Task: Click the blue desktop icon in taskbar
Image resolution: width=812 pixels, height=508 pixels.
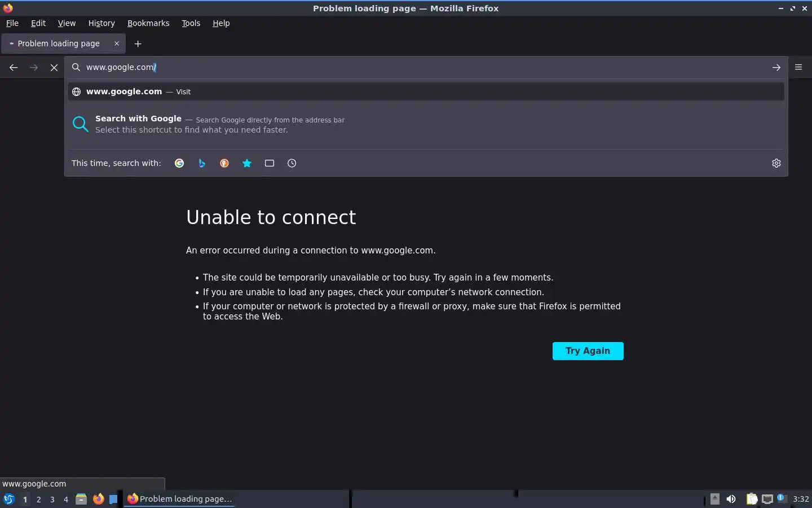Action: click(113, 499)
